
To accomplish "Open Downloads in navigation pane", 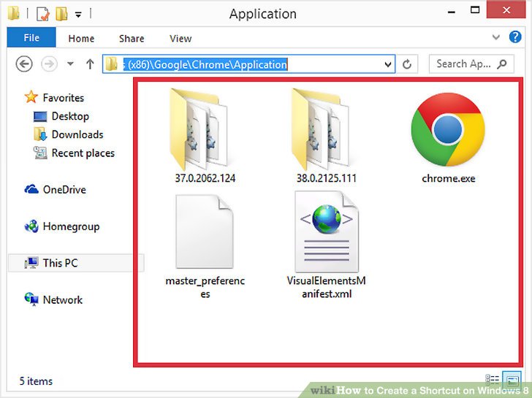I will [x=68, y=134].
